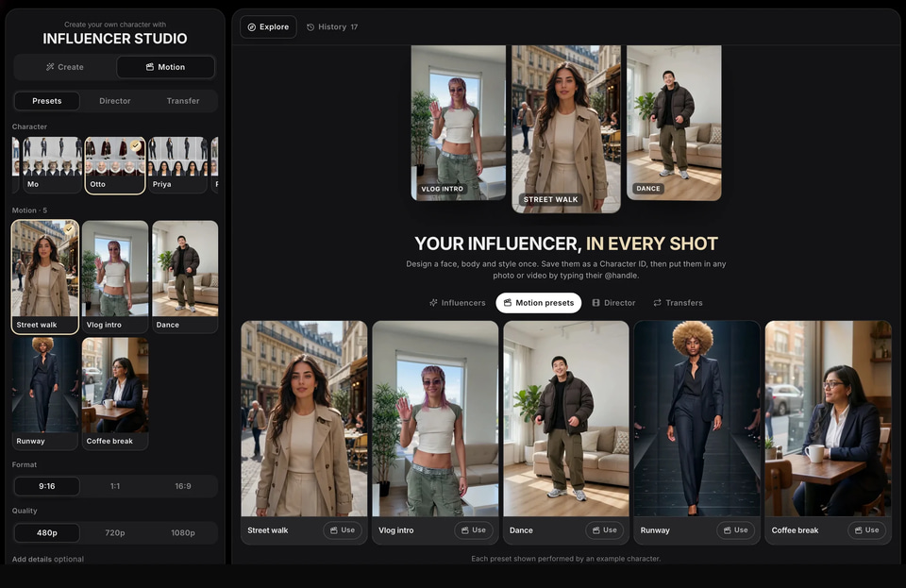The image size is (906, 588).
Task: Click the compass icon in Explore
Action: pyautogui.click(x=251, y=27)
